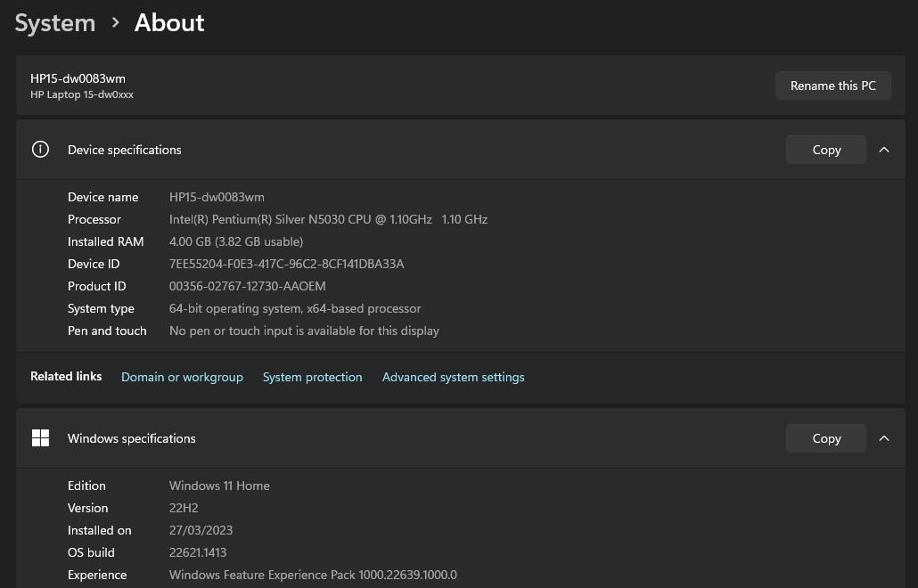This screenshot has width=918, height=588.
Task: Click the Related links label
Action: 66,376
